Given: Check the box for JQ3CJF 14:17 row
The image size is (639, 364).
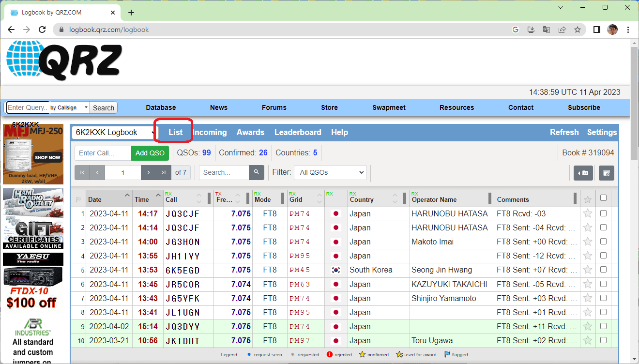Looking at the screenshot, I should tap(603, 213).
